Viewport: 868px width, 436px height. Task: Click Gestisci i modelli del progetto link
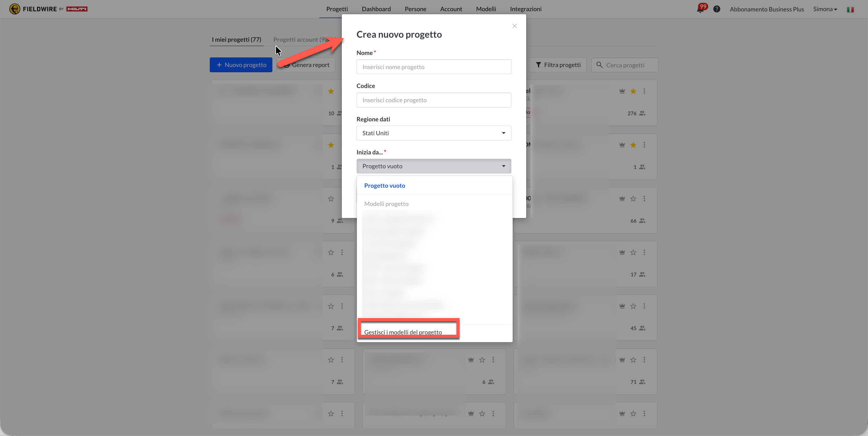coord(403,332)
